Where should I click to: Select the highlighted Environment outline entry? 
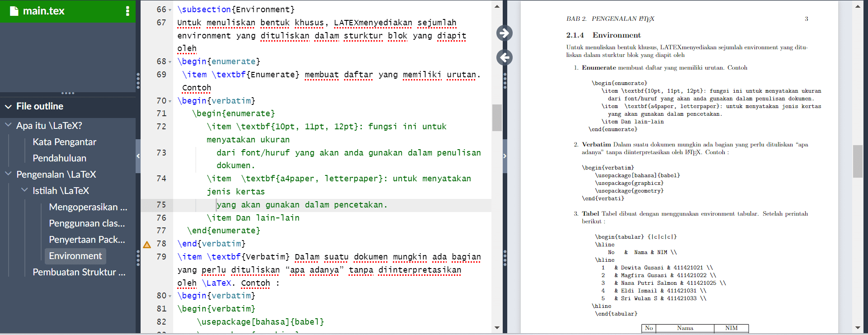[75, 256]
